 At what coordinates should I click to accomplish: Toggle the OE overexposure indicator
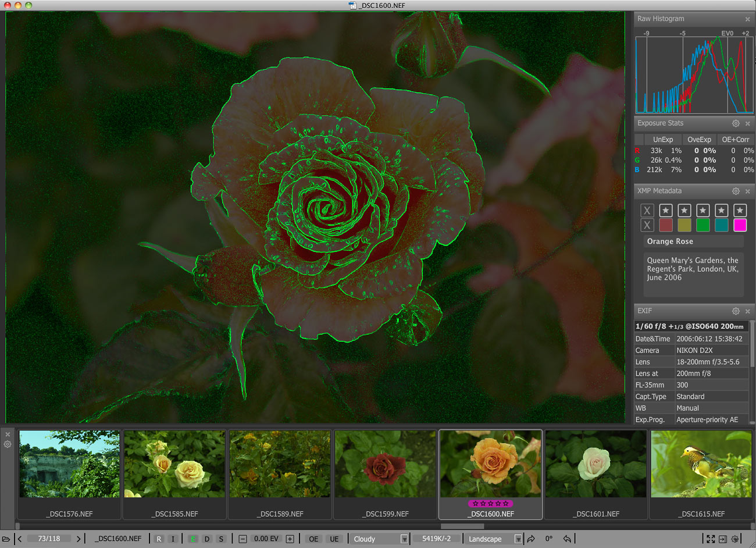tap(313, 539)
